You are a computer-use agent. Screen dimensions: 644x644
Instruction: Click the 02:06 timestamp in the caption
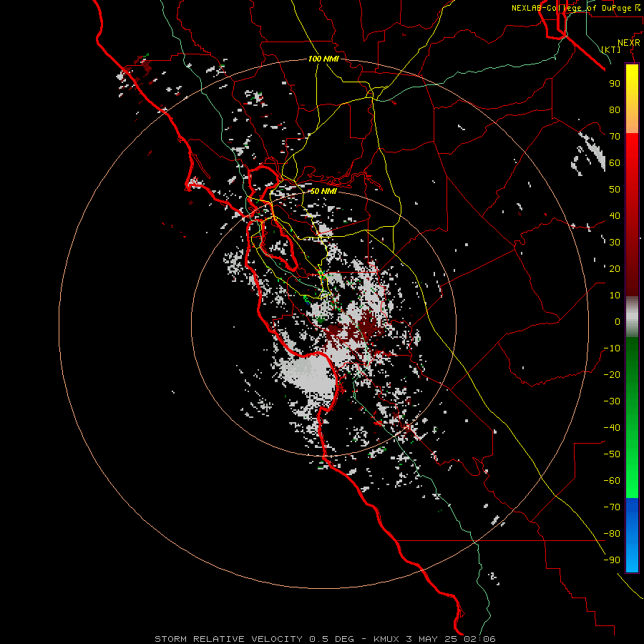[479, 639]
